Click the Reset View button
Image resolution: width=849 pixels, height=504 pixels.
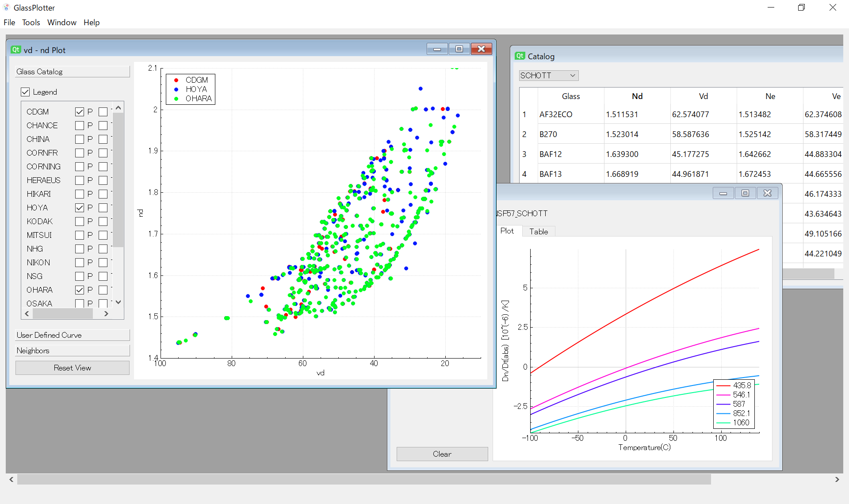(73, 368)
